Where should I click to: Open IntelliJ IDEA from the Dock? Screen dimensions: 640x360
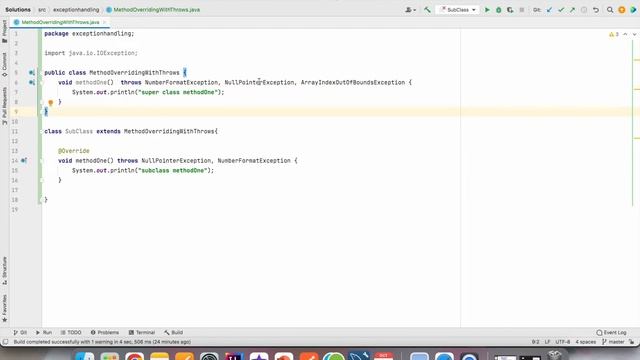pyautogui.click(x=234, y=357)
